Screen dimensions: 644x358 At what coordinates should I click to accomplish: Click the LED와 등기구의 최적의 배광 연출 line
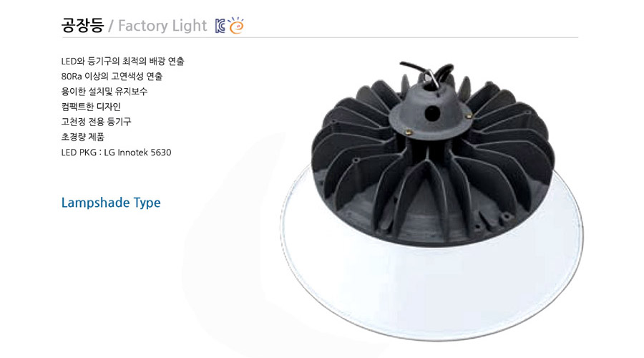[123, 62]
